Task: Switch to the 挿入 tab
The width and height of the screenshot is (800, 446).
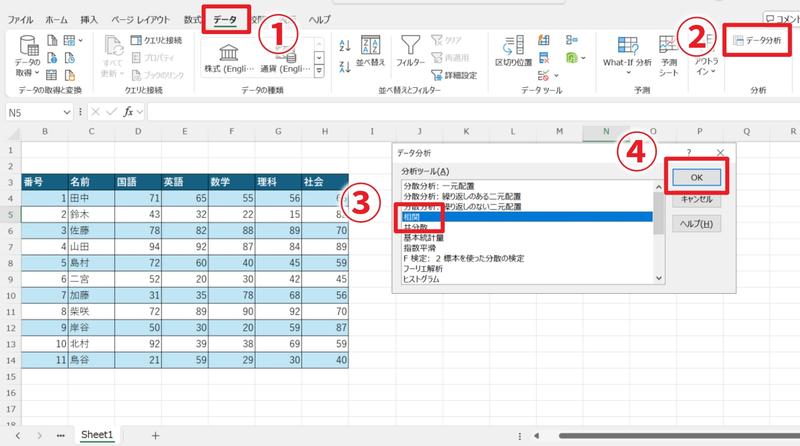Action: point(89,20)
